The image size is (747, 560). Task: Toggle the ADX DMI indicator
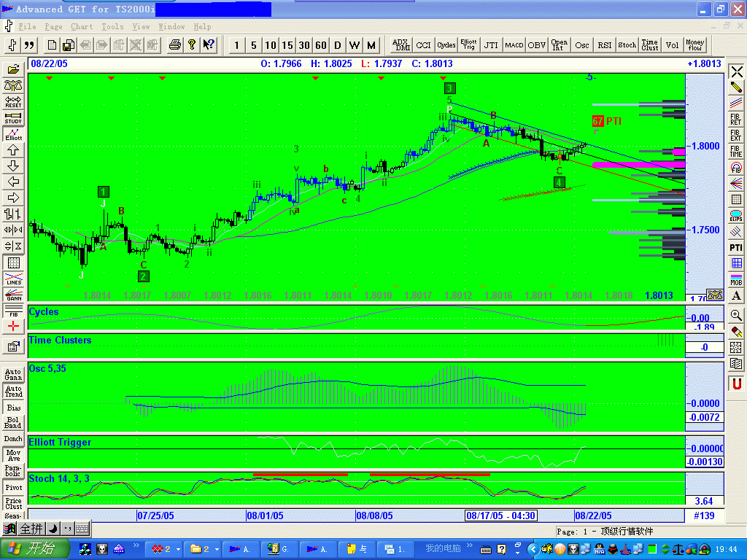(x=401, y=45)
